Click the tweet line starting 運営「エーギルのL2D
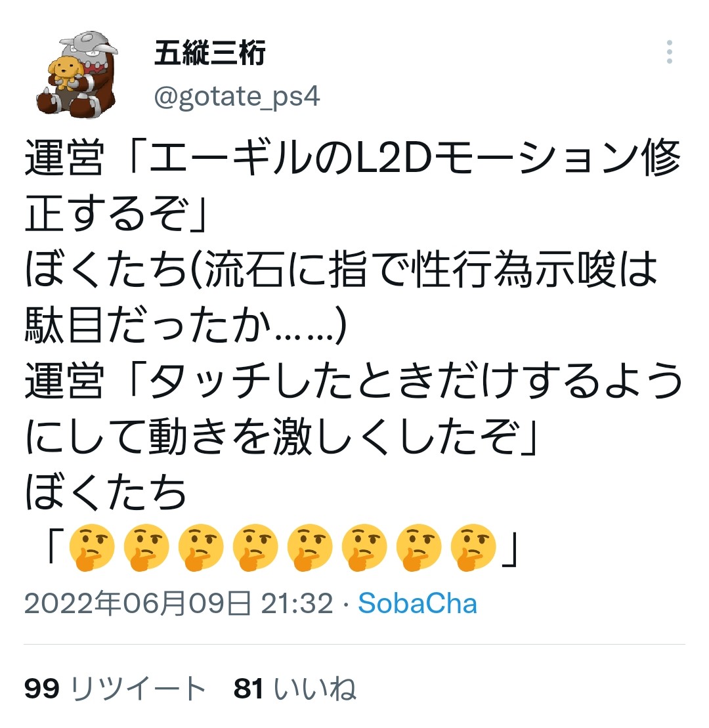Screen dimensions: 709x728 coord(353,158)
